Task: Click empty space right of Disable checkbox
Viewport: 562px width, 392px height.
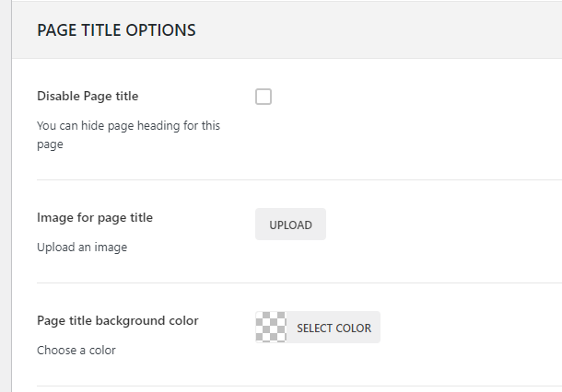Action: pos(415,97)
